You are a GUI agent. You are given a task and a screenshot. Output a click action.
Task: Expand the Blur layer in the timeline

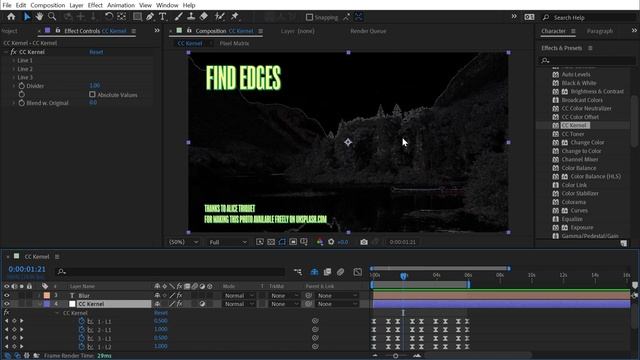[40, 296]
